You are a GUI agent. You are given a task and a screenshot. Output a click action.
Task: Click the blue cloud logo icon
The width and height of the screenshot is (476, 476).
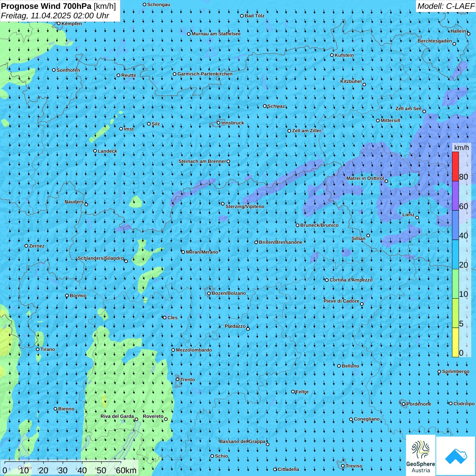click(x=456, y=456)
